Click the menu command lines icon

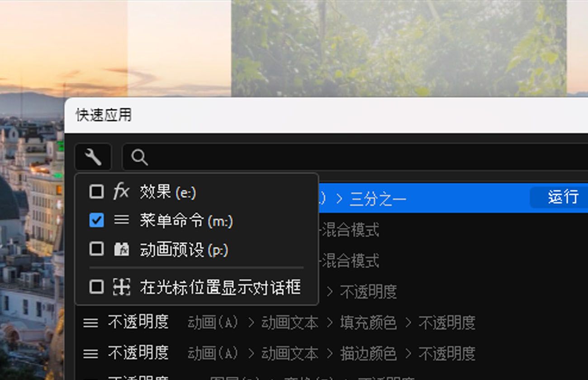[121, 220]
